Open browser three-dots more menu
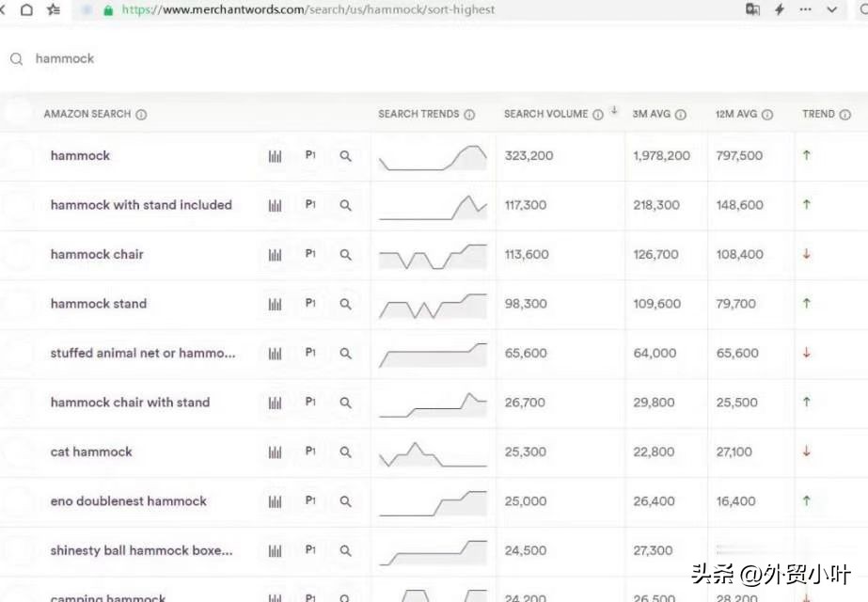The width and height of the screenshot is (868, 602). point(806,9)
